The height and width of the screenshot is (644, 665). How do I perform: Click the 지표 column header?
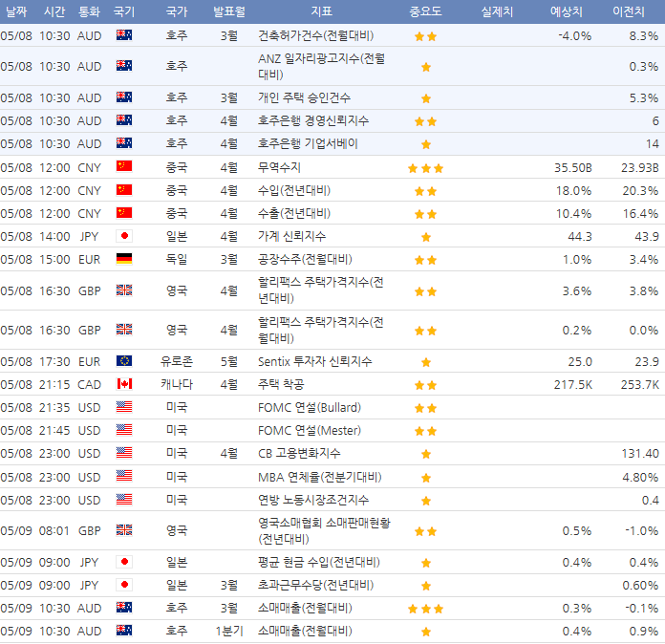tap(321, 11)
